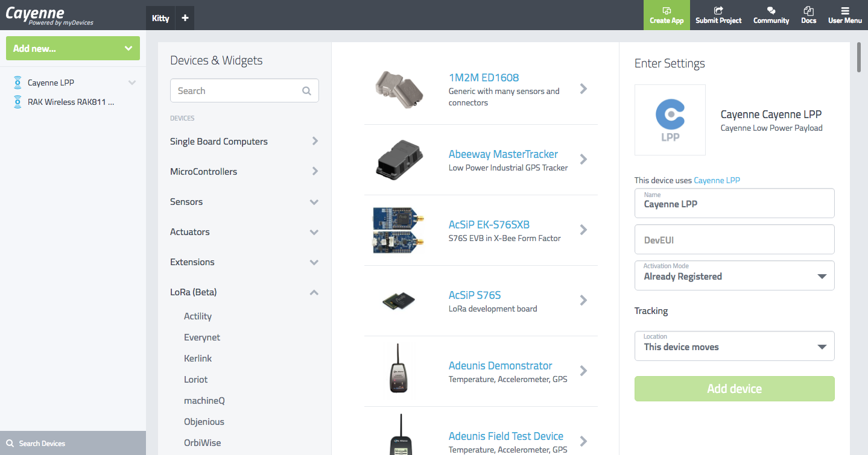This screenshot has width=868, height=455.
Task: Expand MicroControllers category
Action: click(x=244, y=172)
